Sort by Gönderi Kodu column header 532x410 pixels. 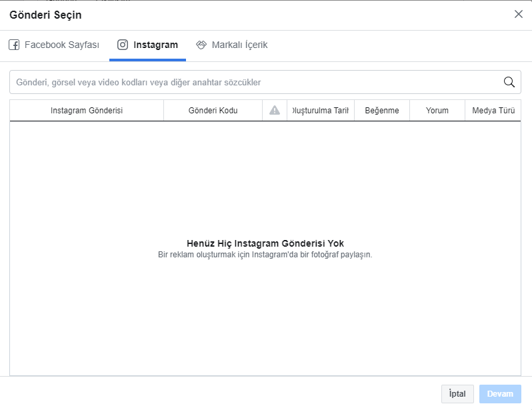213,110
